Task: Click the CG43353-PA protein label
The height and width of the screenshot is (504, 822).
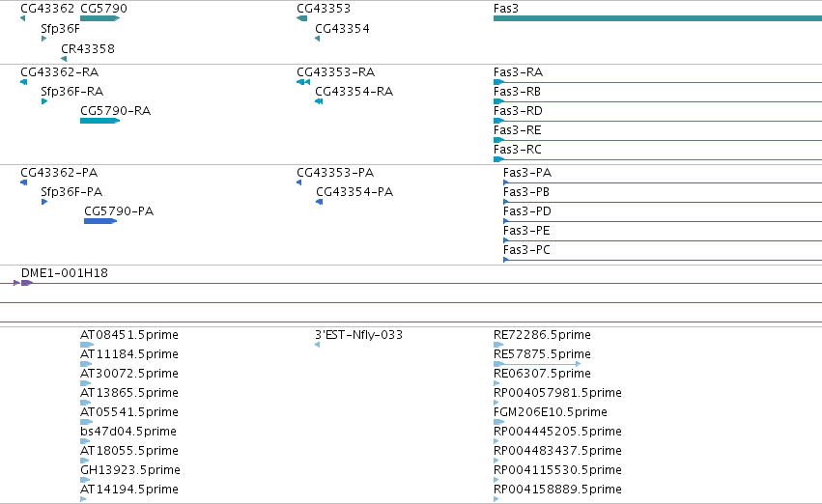Action: point(335,173)
